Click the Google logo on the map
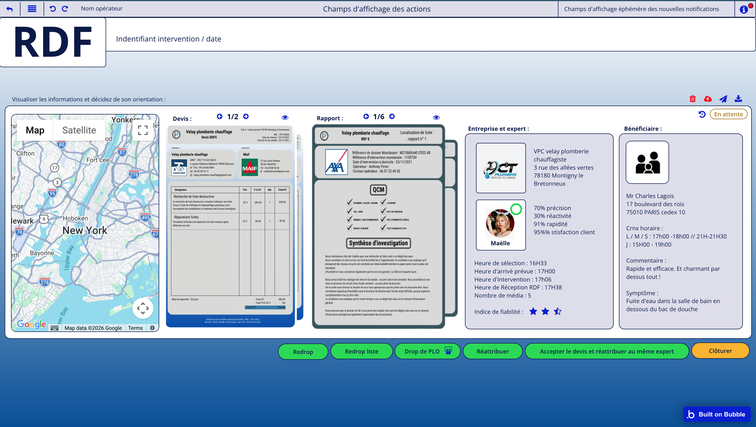This screenshot has height=427, width=756. 31,324
